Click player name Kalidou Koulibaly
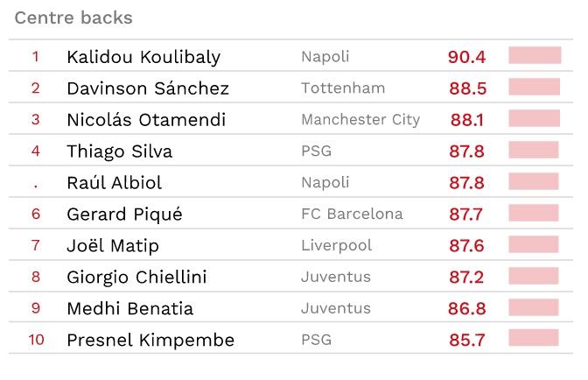Viewport: 588px width, 380px height. click(143, 57)
